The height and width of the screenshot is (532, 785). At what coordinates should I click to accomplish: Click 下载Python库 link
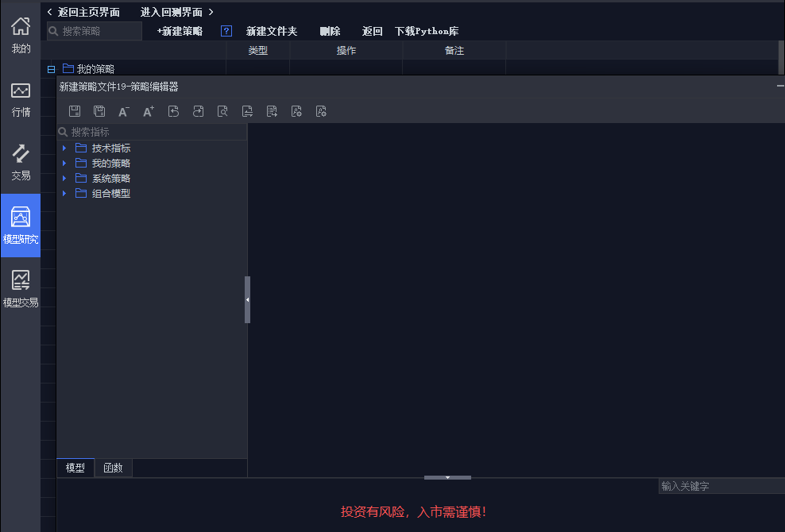tap(427, 31)
